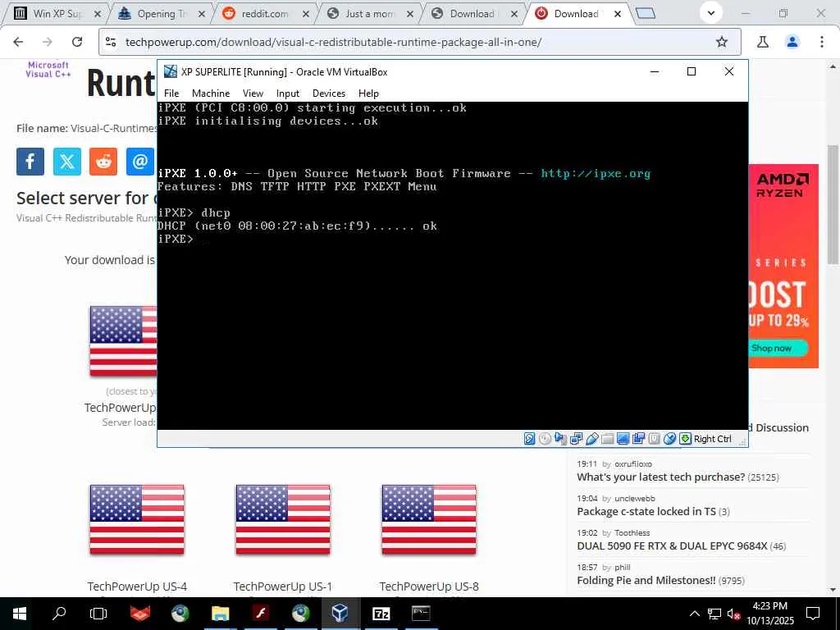This screenshot has height=630, width=840.
Task: Open "What's your latest tech purchase?" thread
Action: [x=660, y=477]
